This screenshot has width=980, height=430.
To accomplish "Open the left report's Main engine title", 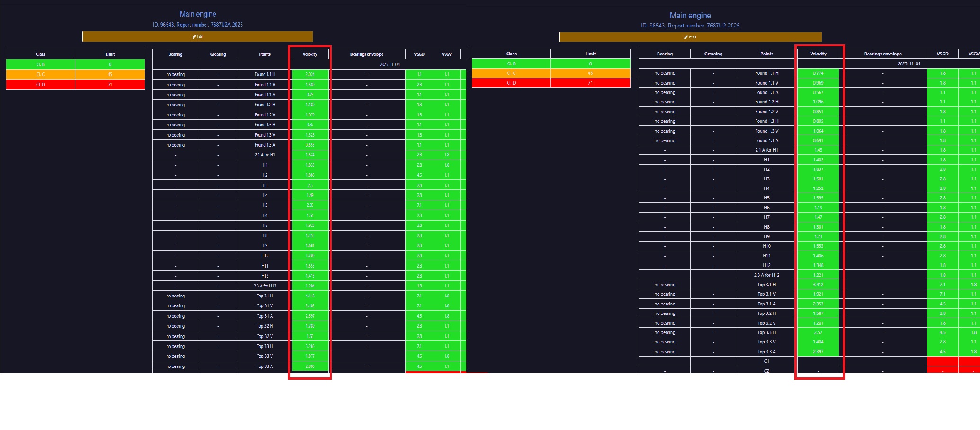I will pos(198,14).
